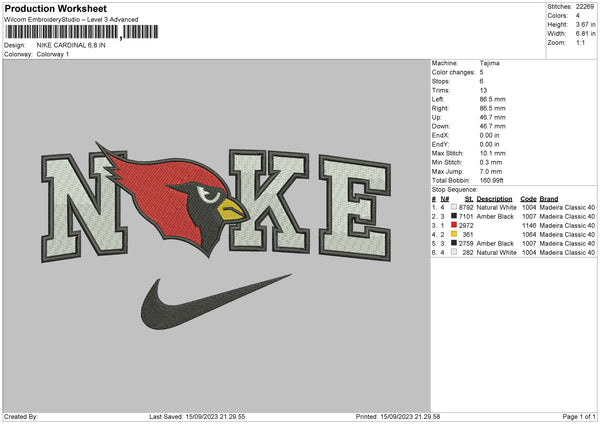Click the Max Jump 7.0 mm value
600x424 pixels.
point(491,171)
